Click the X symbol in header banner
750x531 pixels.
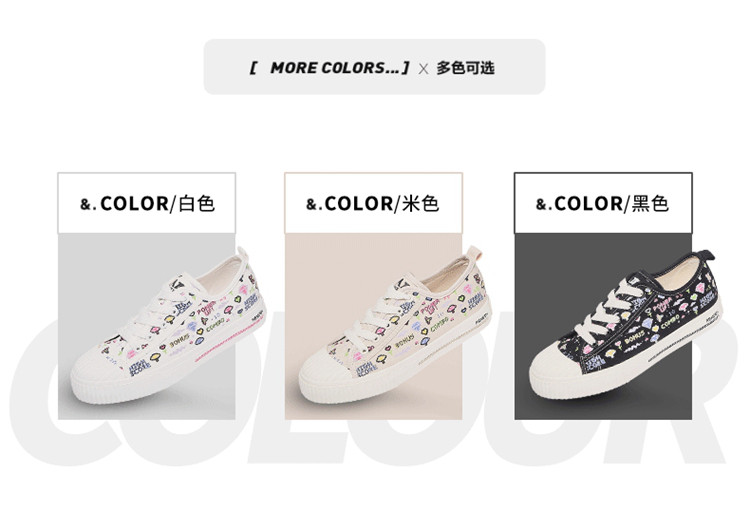pos(423,69)
